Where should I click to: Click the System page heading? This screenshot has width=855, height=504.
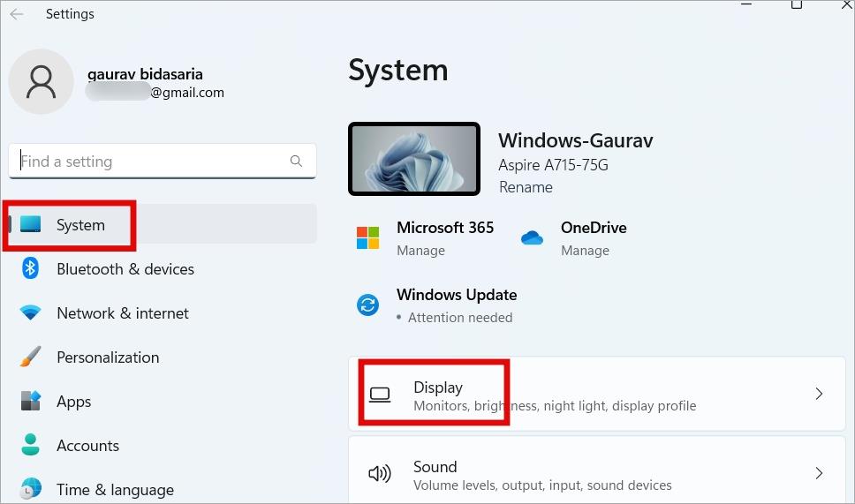tap(398, 71)
